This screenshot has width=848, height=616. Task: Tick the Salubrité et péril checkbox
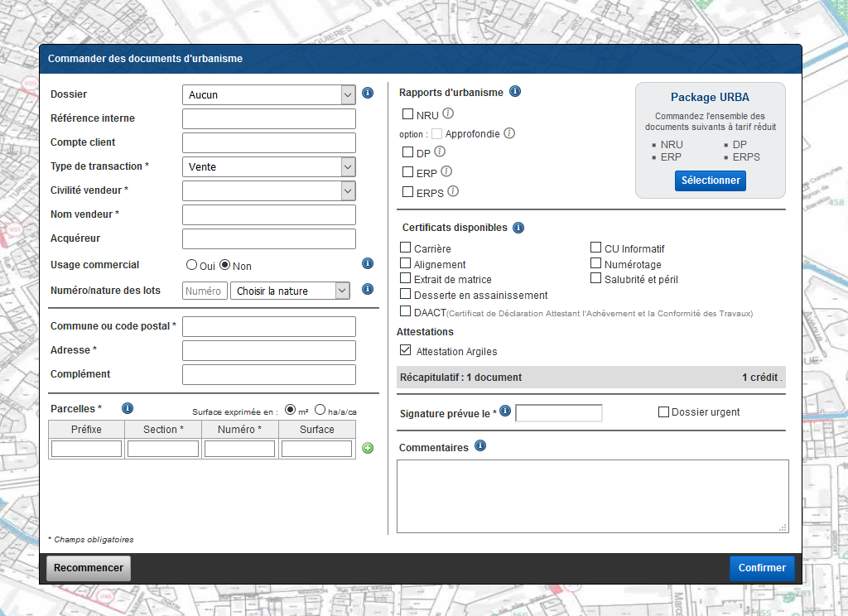click(595, 278)
